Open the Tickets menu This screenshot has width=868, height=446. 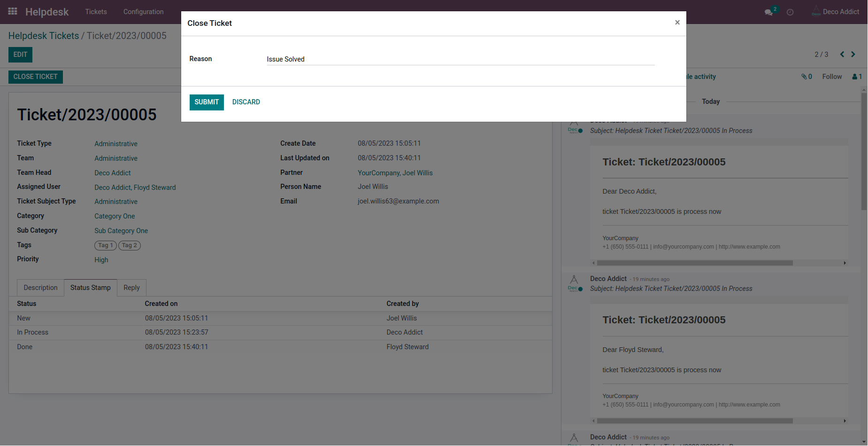96,12
